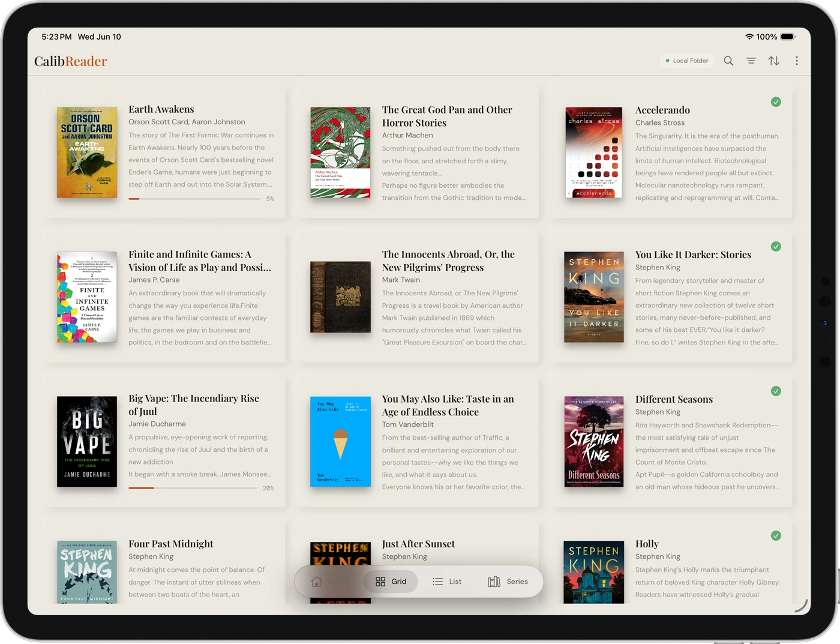Click the Just After Sunset title

point(418,544)
